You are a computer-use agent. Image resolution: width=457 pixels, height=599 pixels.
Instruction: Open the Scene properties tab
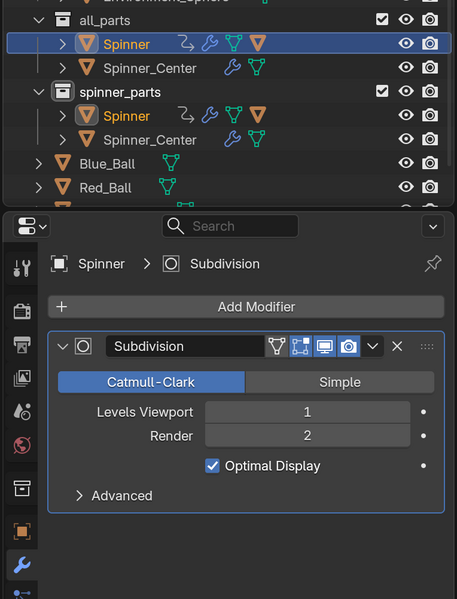click(x=22, y=411)
